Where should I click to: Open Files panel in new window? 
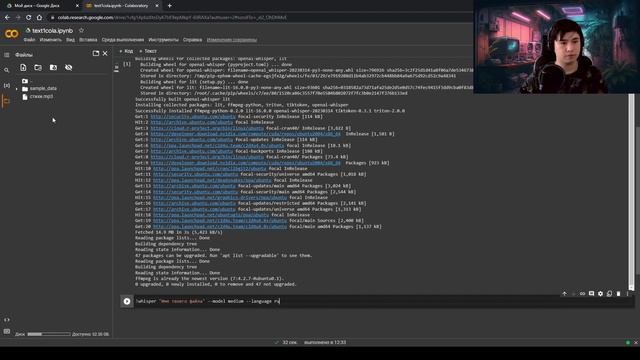point(96,53)
